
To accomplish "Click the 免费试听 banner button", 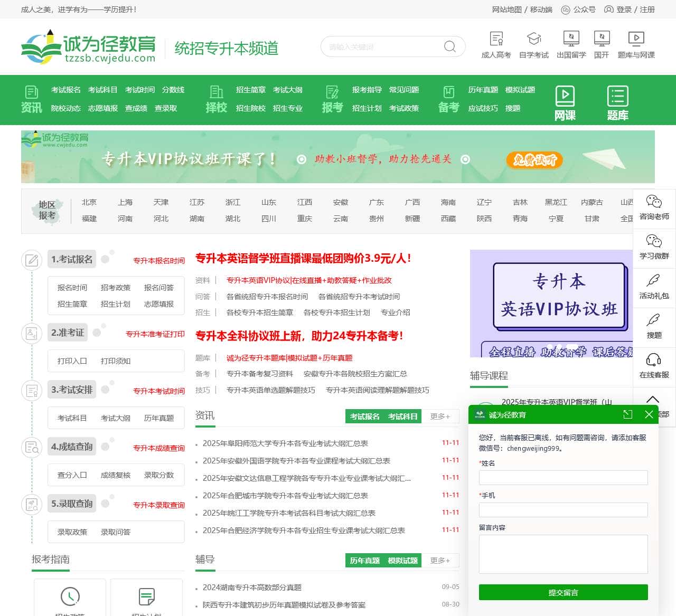I will pos(534,160).
